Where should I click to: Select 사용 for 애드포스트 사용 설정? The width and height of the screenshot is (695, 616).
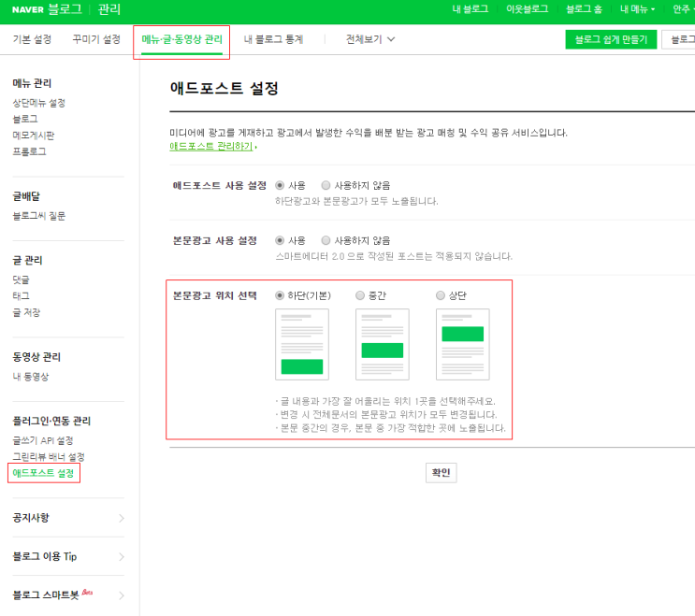(x=280, y=185)
